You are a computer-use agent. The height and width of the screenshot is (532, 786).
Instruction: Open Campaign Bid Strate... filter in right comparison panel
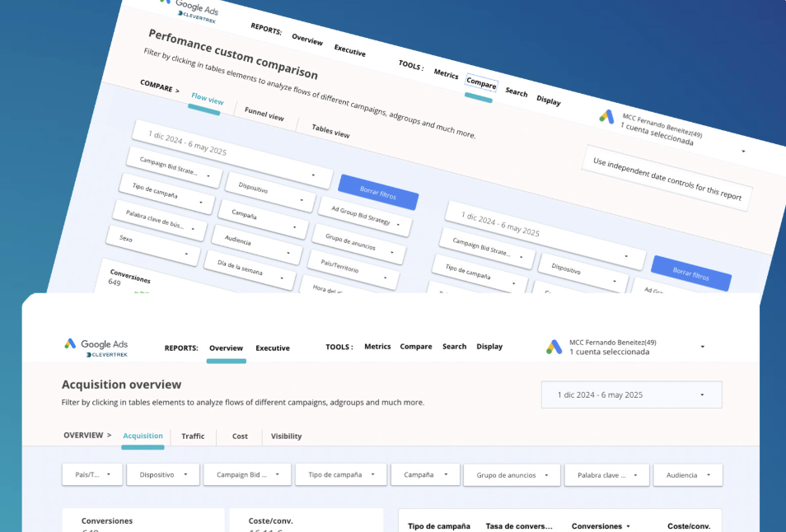click(x=487, y=248)
